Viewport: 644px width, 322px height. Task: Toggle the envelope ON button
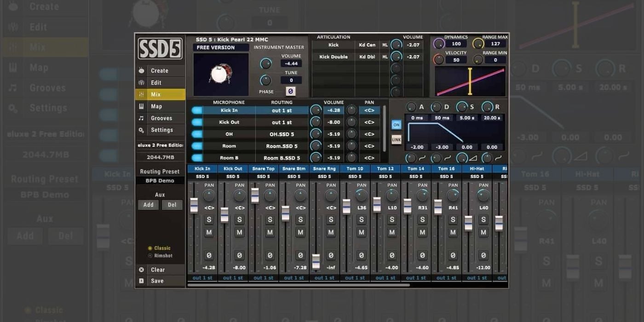pyautogui.click(x=396, y=125)
